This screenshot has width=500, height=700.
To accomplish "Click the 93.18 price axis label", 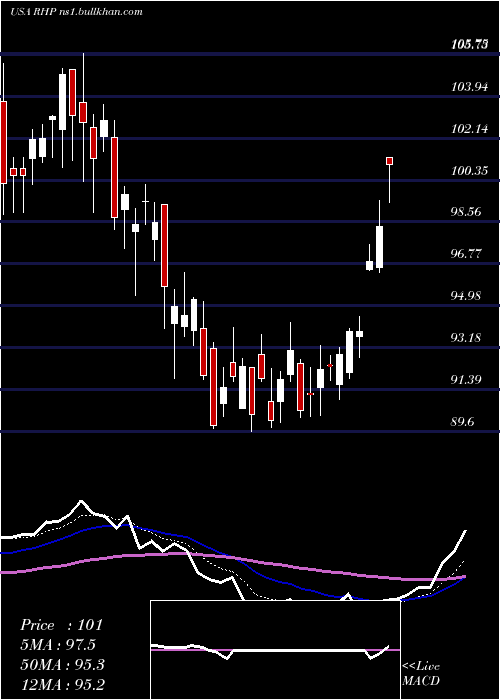I will tap(466, 338).
